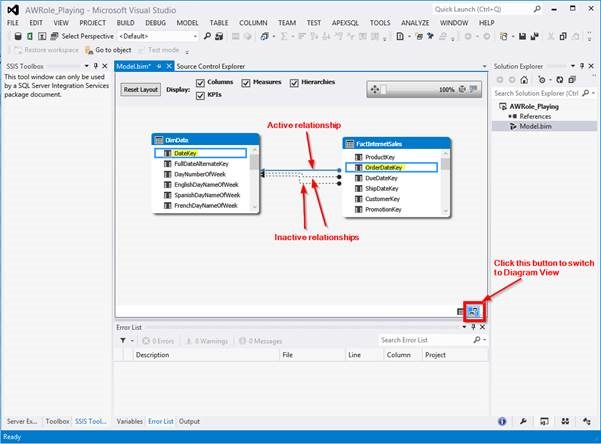601x444 pixels.
Task: Open the dropdown beside the New File icon
Action: click(x=409, y=36)
